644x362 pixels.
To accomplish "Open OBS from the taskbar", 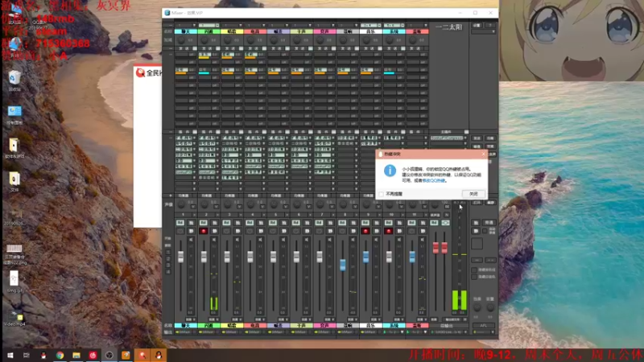I will pos(109,355).
